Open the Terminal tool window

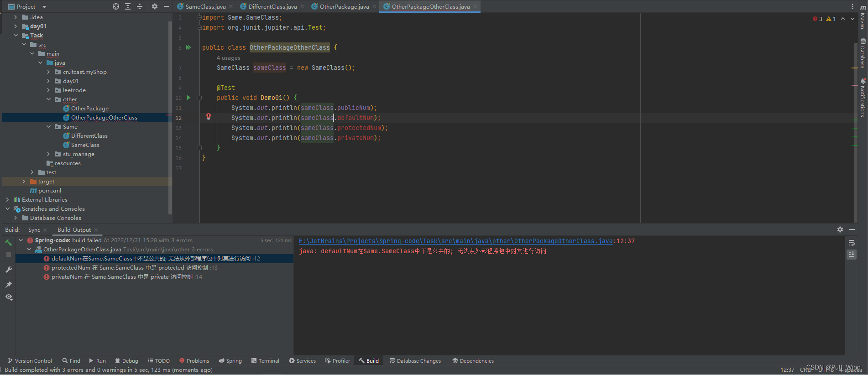tap(265, 361)
